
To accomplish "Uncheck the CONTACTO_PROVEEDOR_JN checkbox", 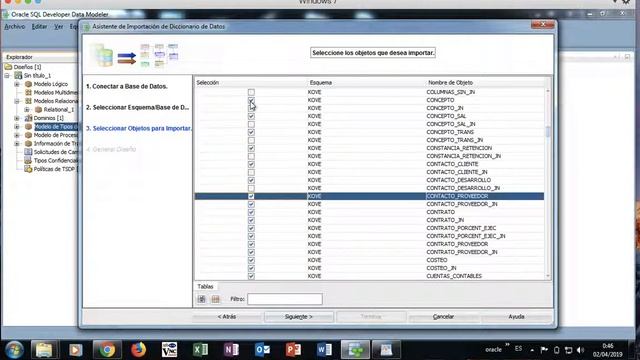I will click(x=251, y=204).
